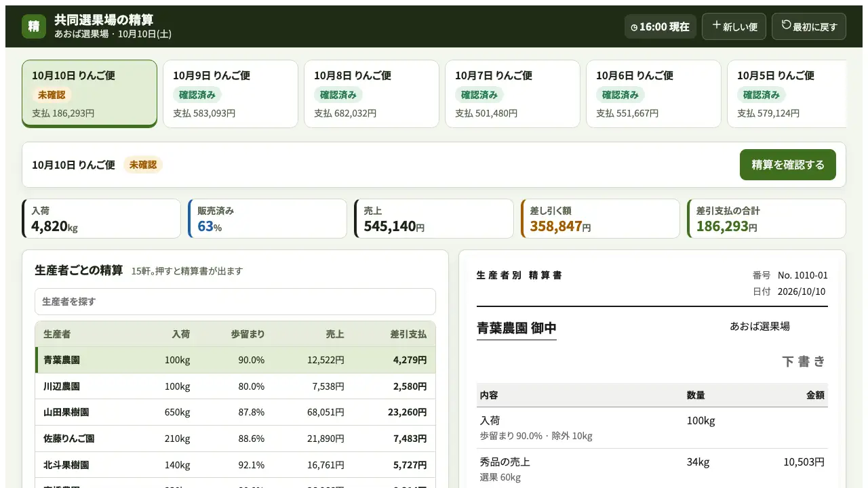Click the 差引支払 column header
Viewport: 868px width, 488px height.
tap(408, 334)
